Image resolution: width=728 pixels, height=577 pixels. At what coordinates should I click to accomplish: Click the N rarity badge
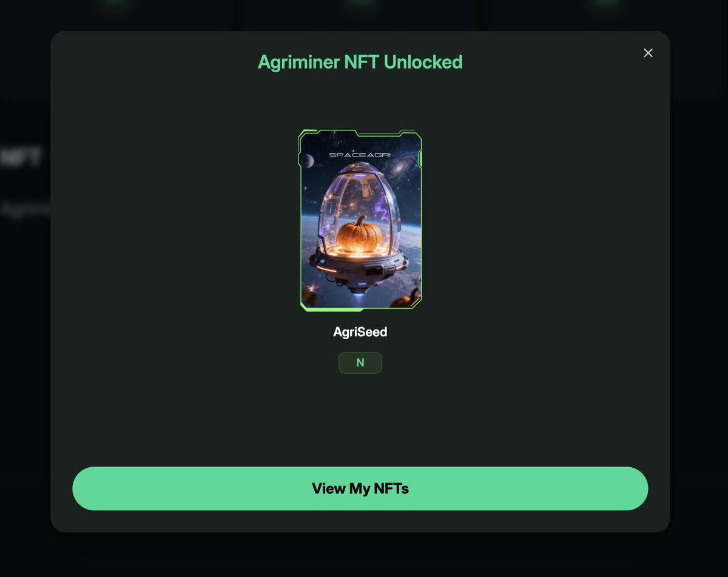tap(360, 363)
